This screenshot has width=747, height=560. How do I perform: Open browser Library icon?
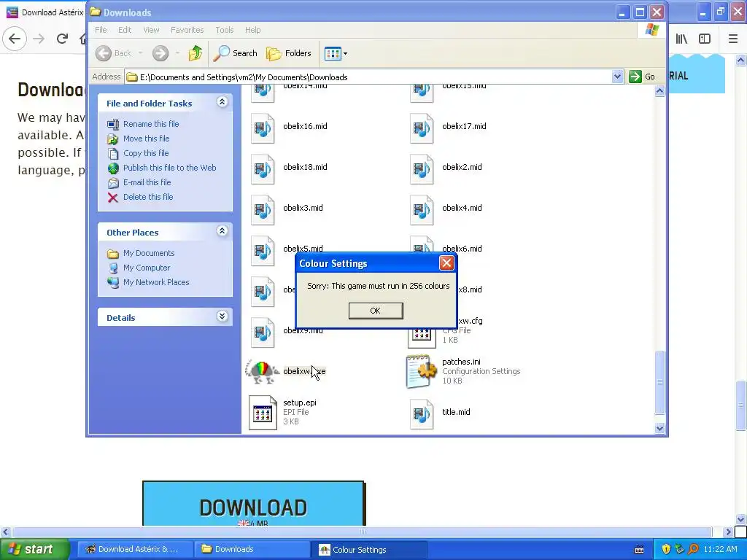[681, 39]
